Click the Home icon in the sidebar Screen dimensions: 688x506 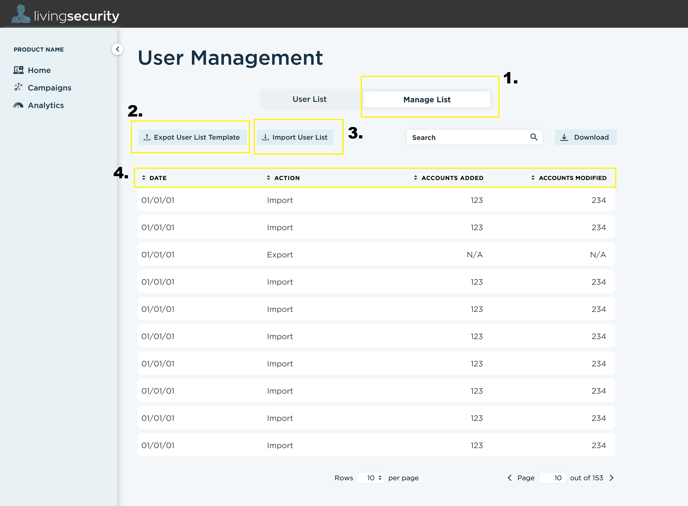click(18, 70)
